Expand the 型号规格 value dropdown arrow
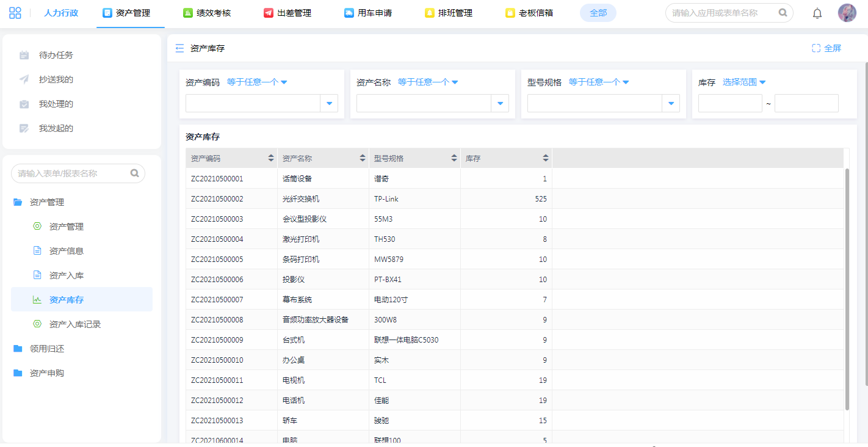The width and height of the screenshot is (868, 447). coord(671,104)
